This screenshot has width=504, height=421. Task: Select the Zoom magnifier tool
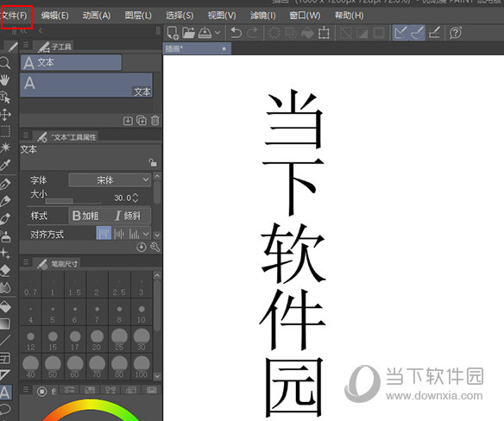pyautogui.click(x=5, y=63)
